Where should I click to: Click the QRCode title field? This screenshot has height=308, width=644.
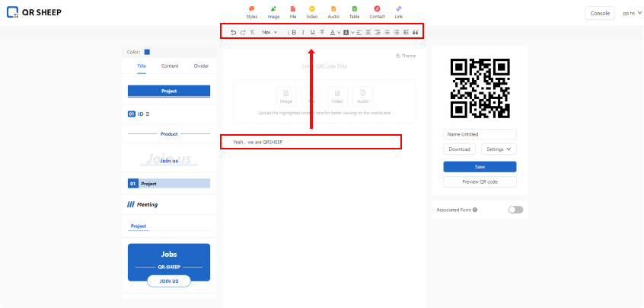(x=324, y=66)
